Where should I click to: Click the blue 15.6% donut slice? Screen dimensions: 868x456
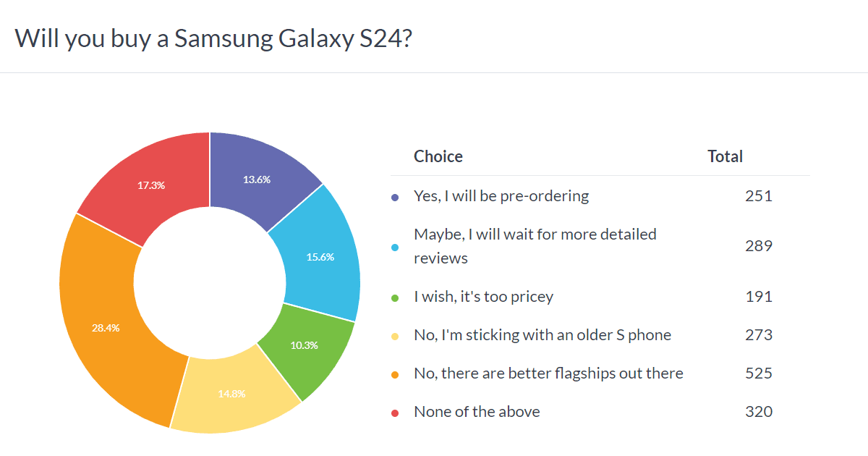(320, 256)
